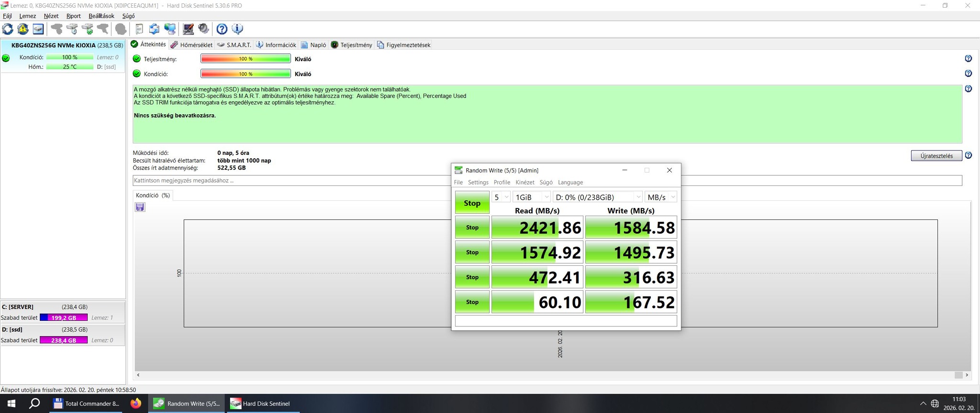The height and width of the screenshot is (413, 980).
Task: Switch to the Napló tab
Action: (x=313, y=45)
